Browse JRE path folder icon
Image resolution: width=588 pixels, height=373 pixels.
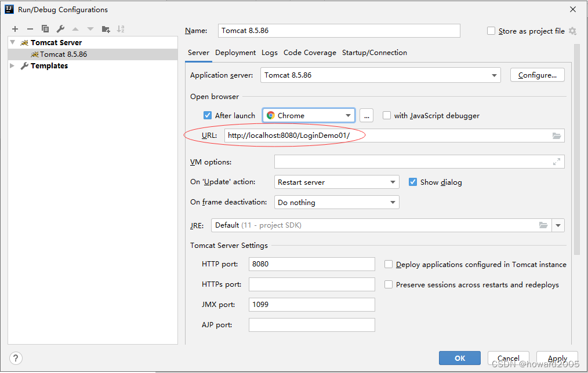pyautogui.click(x=543, y=225)
